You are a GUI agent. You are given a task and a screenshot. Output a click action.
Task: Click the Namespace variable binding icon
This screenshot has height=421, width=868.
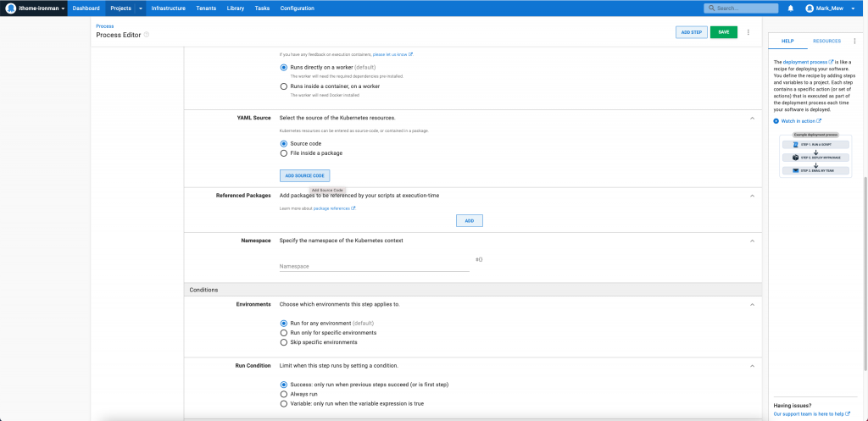click(x=480, y=259)
